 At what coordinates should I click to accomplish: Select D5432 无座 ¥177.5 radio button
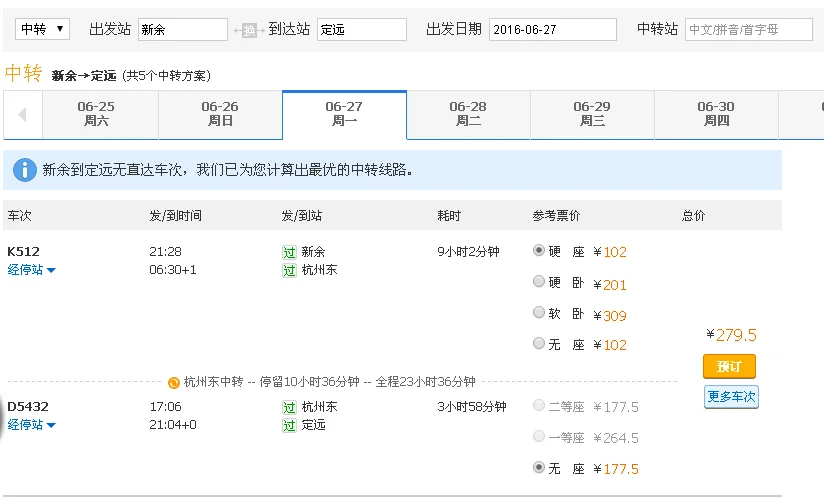pos(539,467)
